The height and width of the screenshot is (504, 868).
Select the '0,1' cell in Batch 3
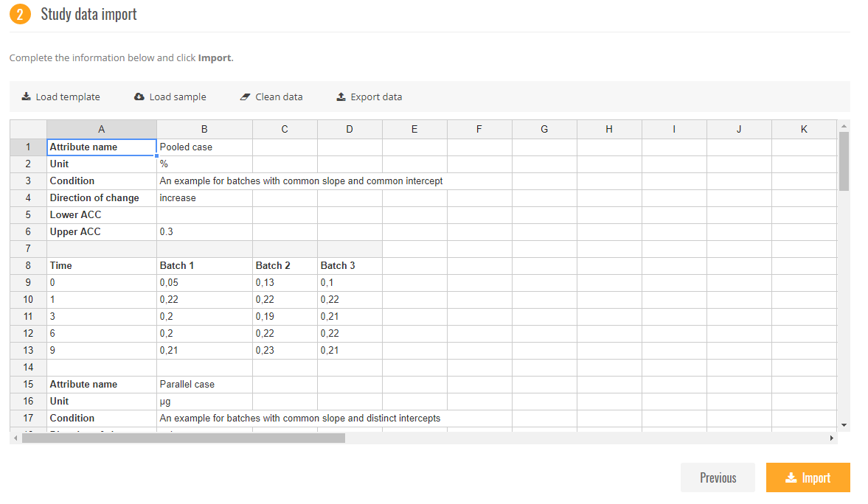tap(350, 283)
